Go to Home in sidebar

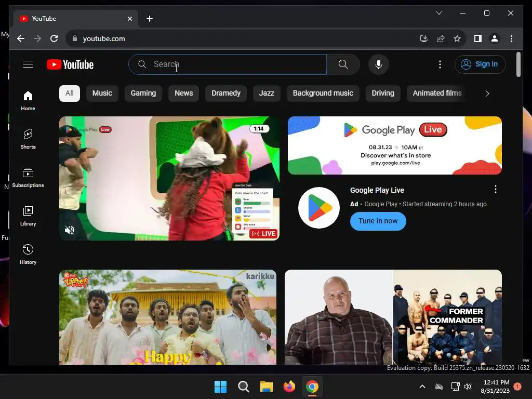point(28,101)
